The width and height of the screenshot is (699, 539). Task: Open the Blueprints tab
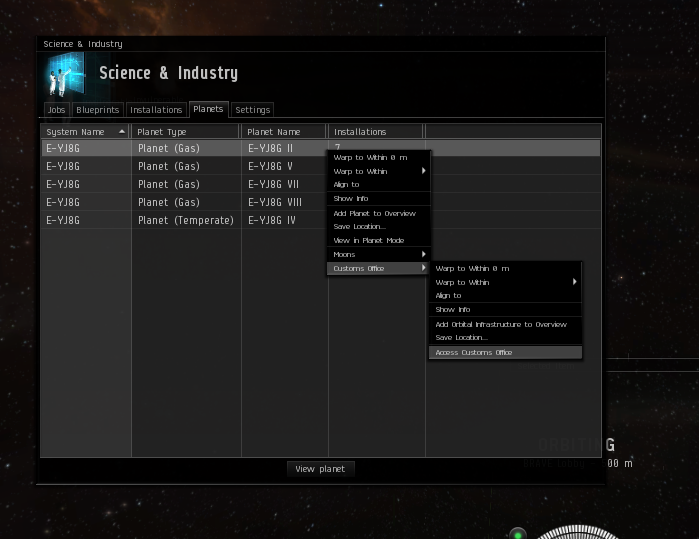click(98, 110)
